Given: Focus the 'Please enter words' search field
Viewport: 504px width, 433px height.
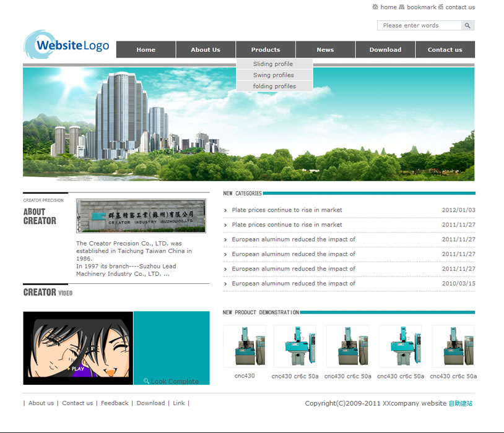Looking at the screenshot, I should coord(419,25).
